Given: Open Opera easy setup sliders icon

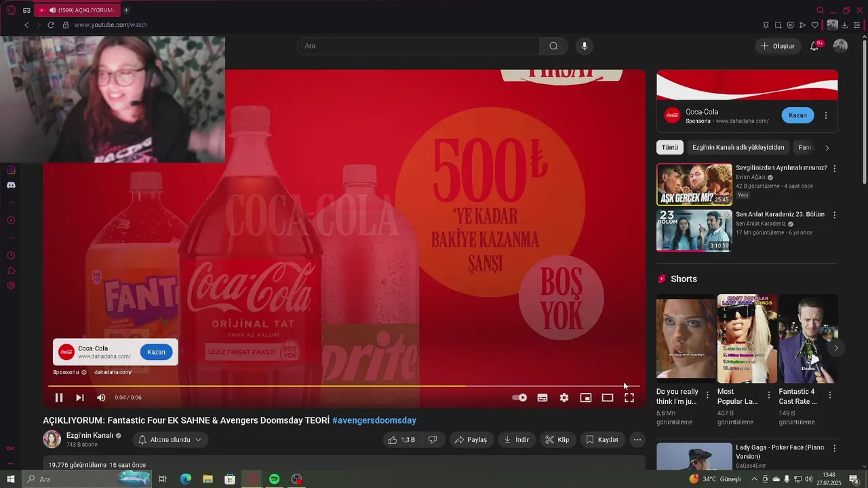Looking at the screenshot, I should (857, 25).
